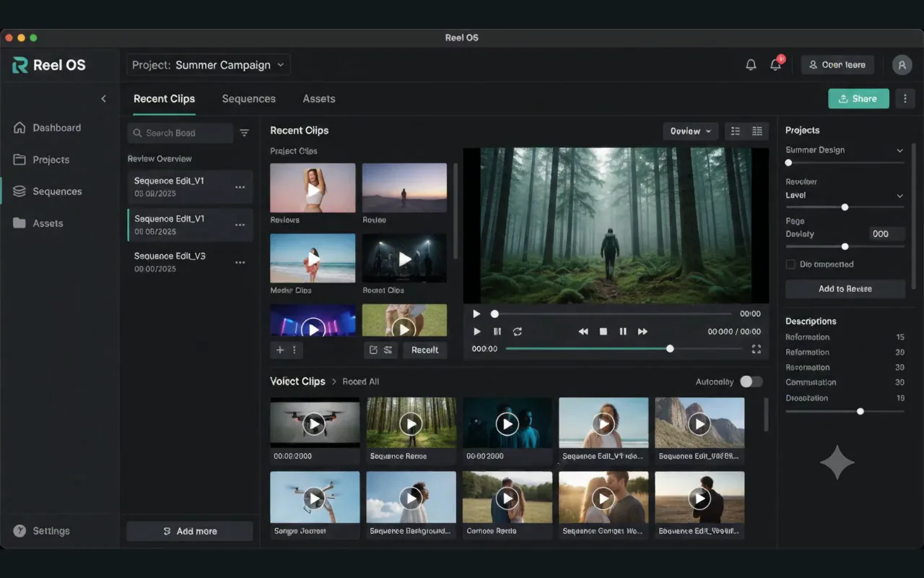The height and width of the screenshot is (578, 924).
Task: Open Dashboard in the left sidebar
Action: pyautogui.click(x=48, y=128)
